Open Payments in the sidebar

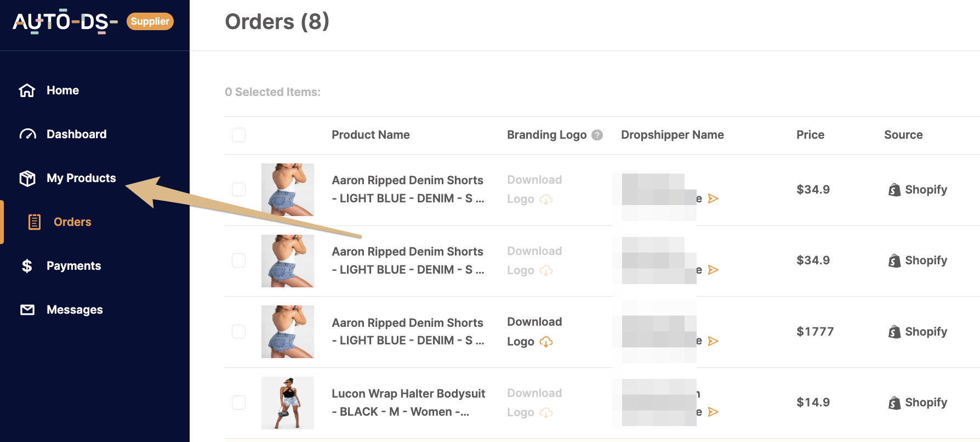[73, 266]
